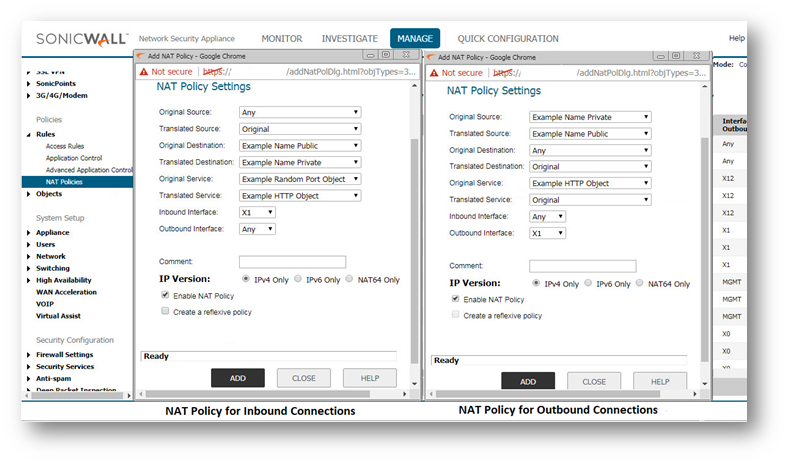Click CLOSE in the outbound NAT dialog
The image size is (789, 464).
point(594,381)
